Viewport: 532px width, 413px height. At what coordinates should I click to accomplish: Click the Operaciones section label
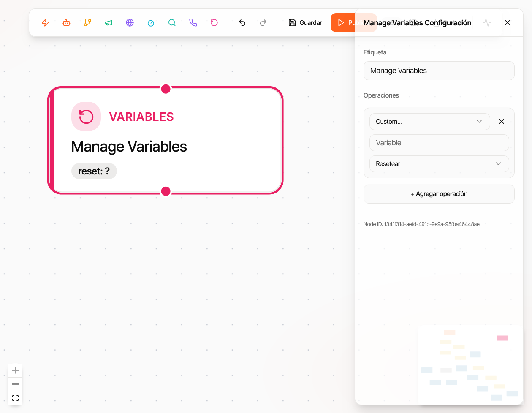[381, 95]
